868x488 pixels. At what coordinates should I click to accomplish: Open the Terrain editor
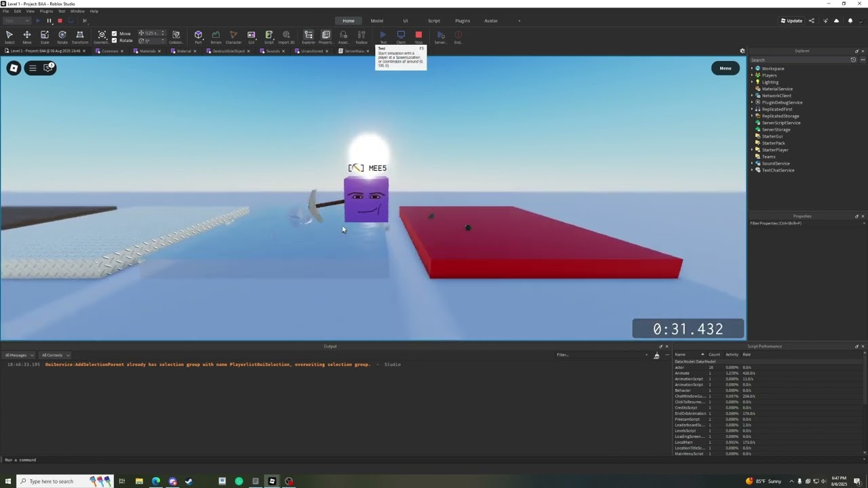[x=216, y=37]
